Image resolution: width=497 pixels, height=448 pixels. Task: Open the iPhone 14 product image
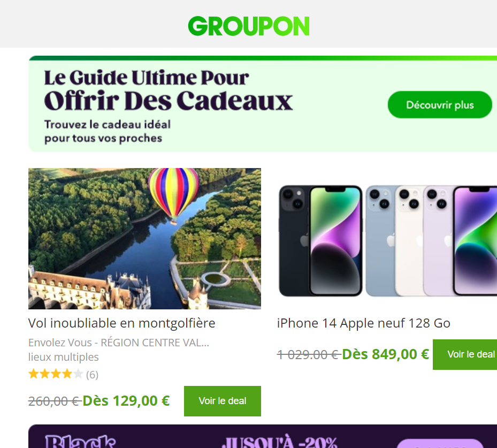point(387,240)
